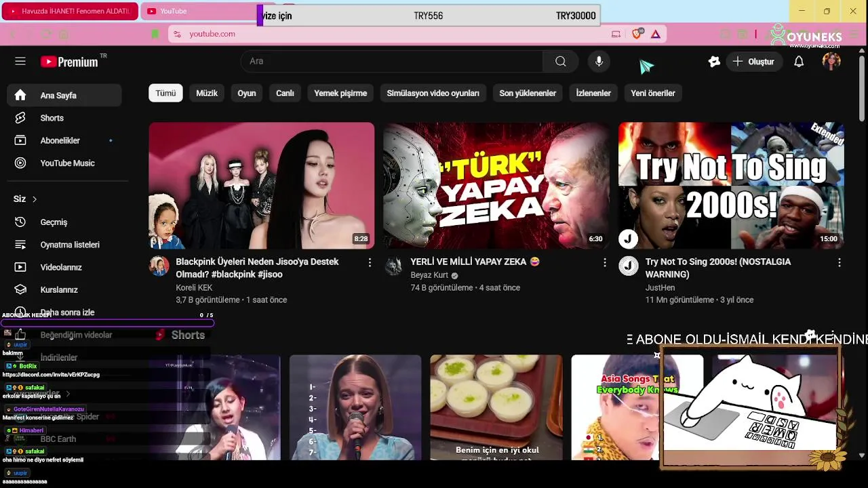Screen dimensions: 868x488
Task: Open YouTube Music from sidebar
Action: 64,163
